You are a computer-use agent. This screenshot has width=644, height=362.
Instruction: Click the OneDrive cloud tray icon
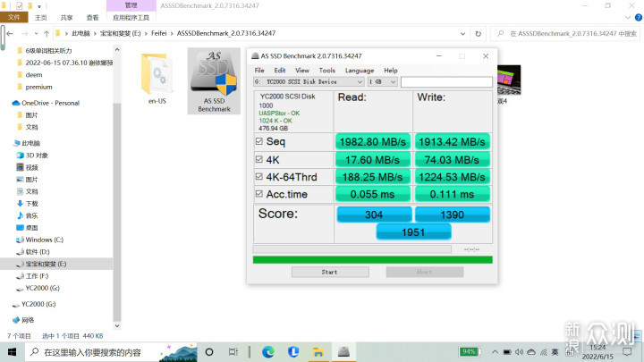(x=531, y=352)
